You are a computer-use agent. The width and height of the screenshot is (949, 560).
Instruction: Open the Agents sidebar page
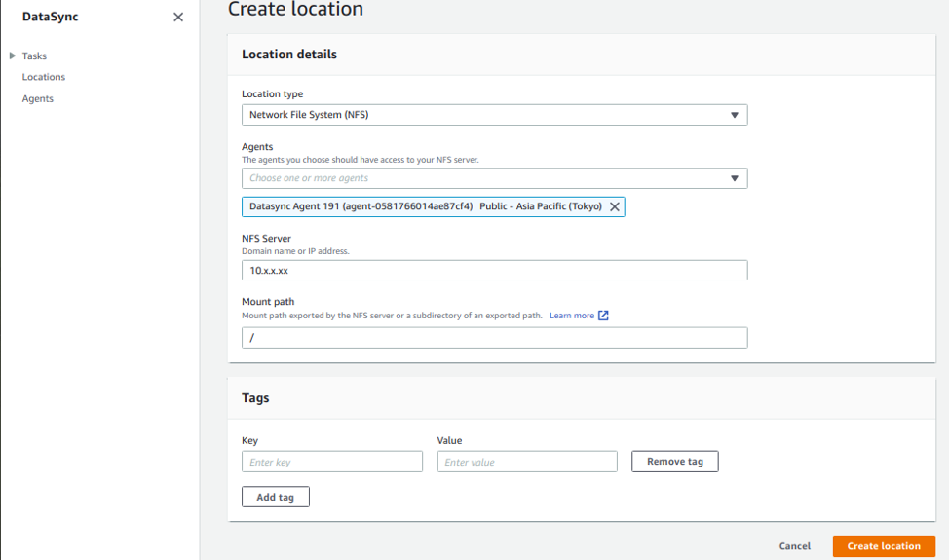[38, 98]
